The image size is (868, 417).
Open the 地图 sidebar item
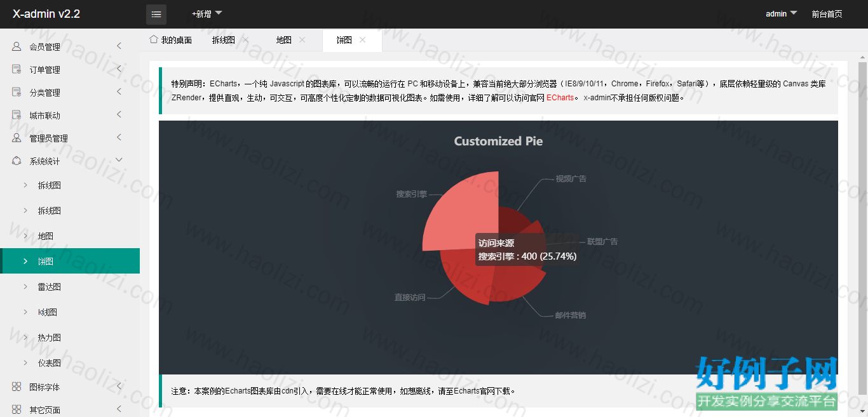click(x=70, y=236)
